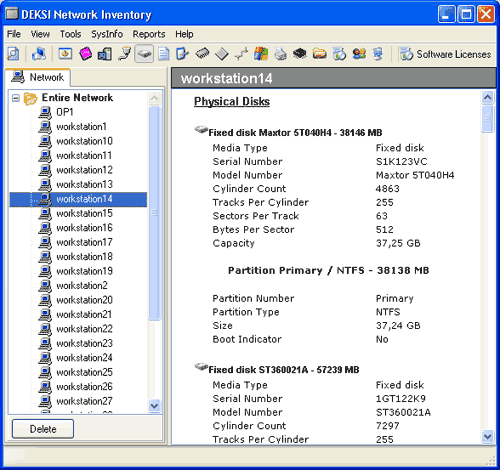Click the Physical Disks heading
Viewport: 500px width, 470px height.
pyautogui.click(x=232, y=101)
